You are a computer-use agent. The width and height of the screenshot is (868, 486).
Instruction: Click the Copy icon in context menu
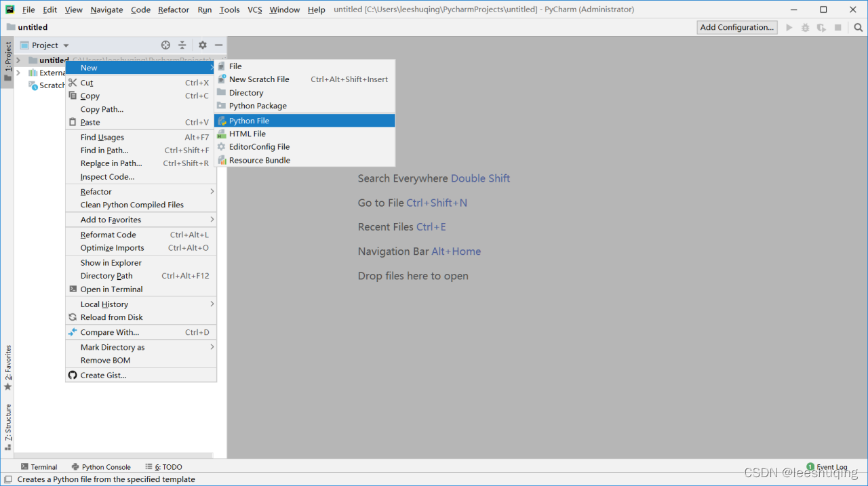[73, 96]
